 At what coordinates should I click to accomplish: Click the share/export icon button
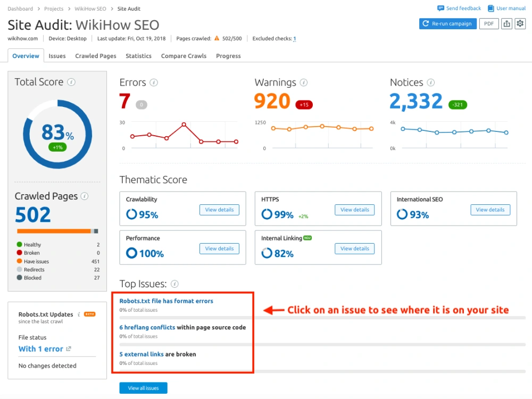506,24
